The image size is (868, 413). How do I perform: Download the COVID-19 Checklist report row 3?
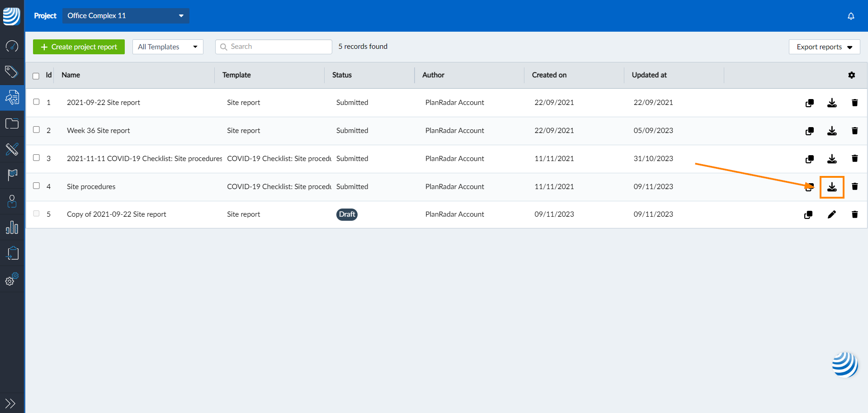[832, 159]
